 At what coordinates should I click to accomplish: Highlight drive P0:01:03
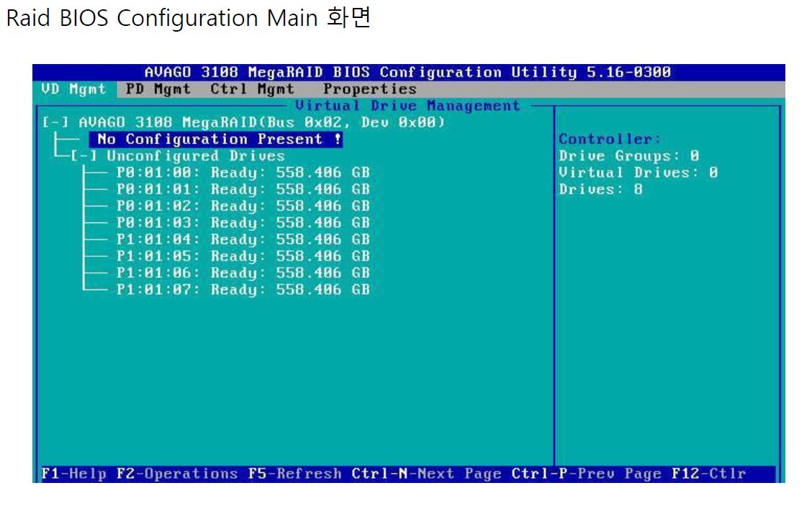(x=243, y=222)
